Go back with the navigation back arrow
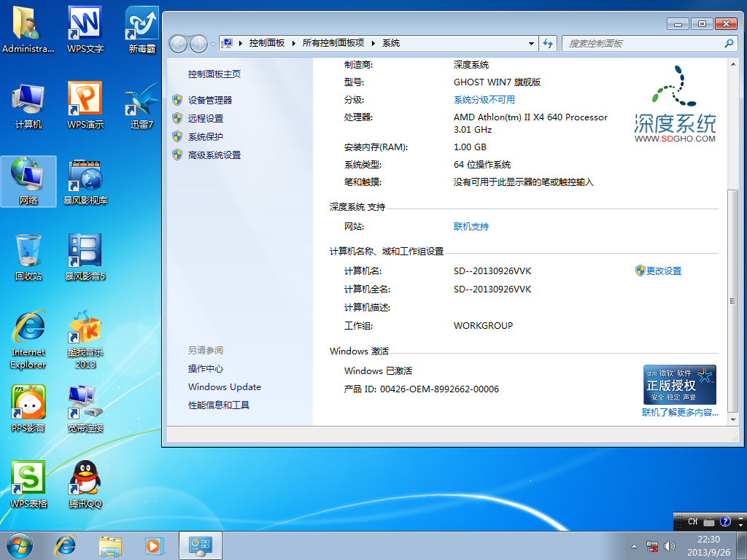 coord(179,44)
